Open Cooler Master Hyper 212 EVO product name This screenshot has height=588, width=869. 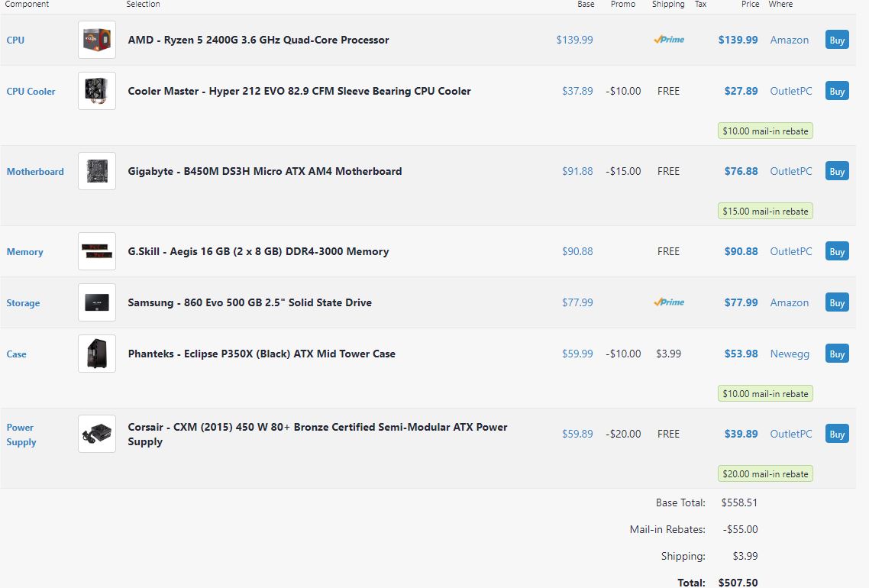[x=299, y=91]
